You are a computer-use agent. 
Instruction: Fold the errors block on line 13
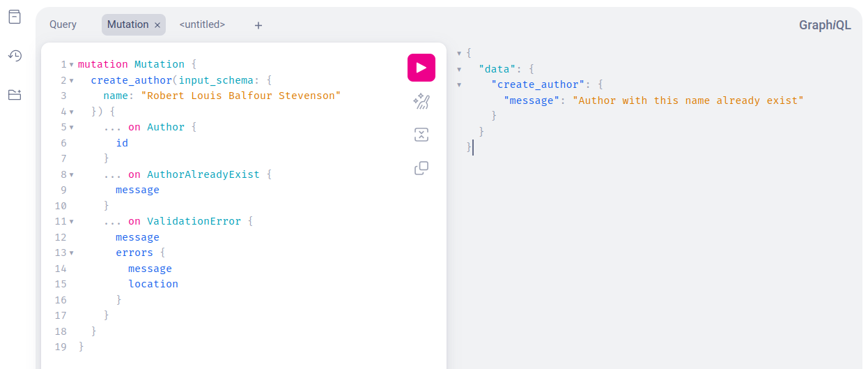click(72, 253)
